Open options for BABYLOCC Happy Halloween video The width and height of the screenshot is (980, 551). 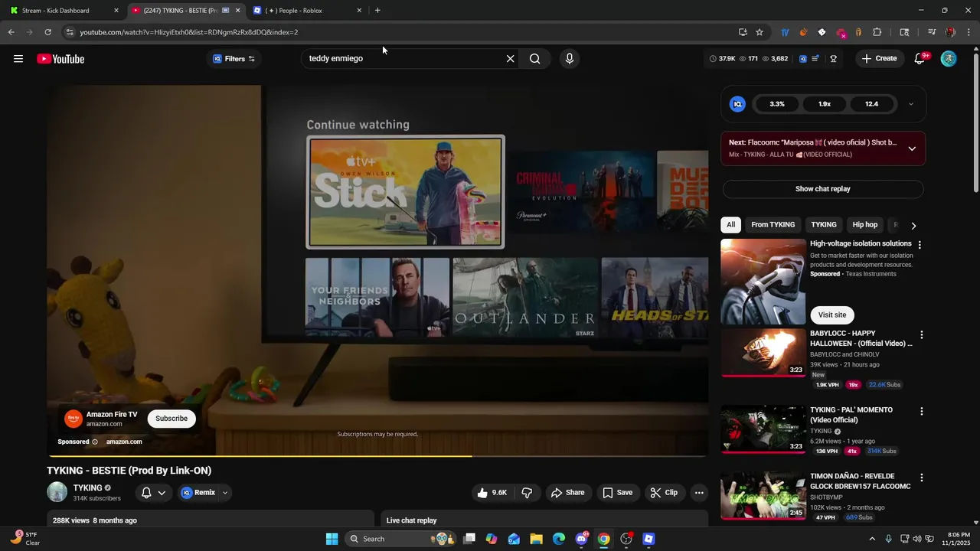click(x=921, y=335)
